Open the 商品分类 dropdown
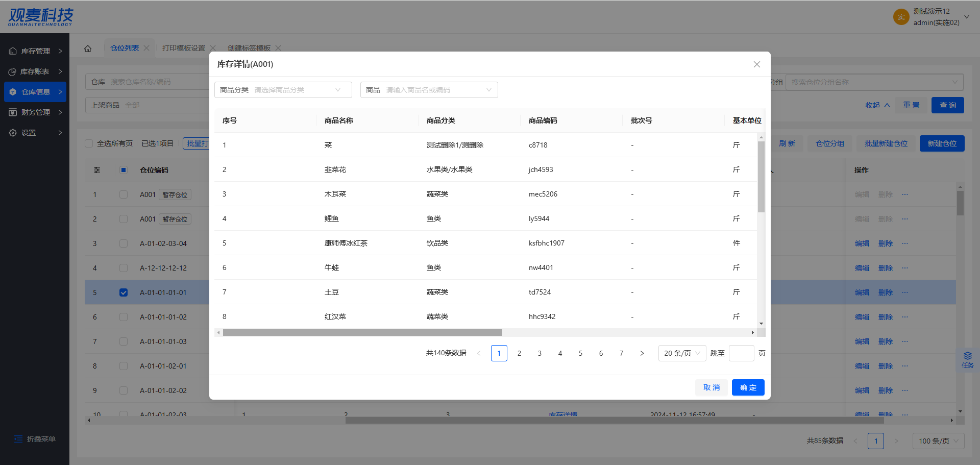This screenshot has width=980, height=465. pyautogui.click(x=283, y=90)
